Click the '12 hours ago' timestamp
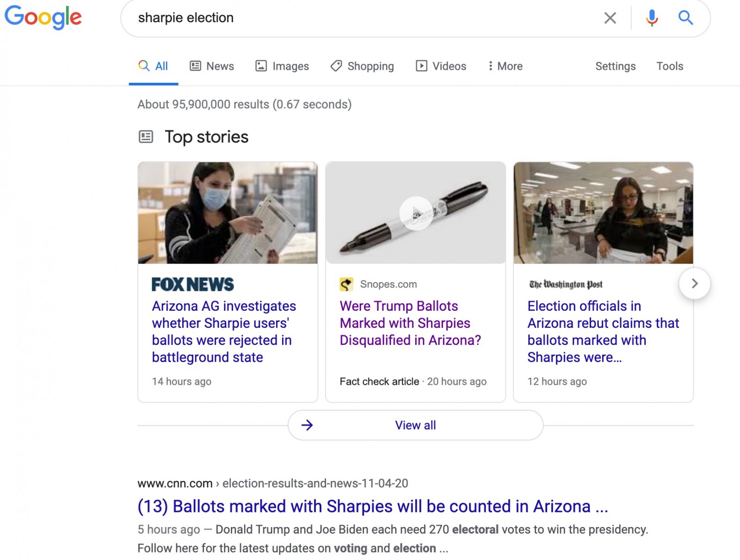Screen dimensions: 740x560 (x=557, y=382)
